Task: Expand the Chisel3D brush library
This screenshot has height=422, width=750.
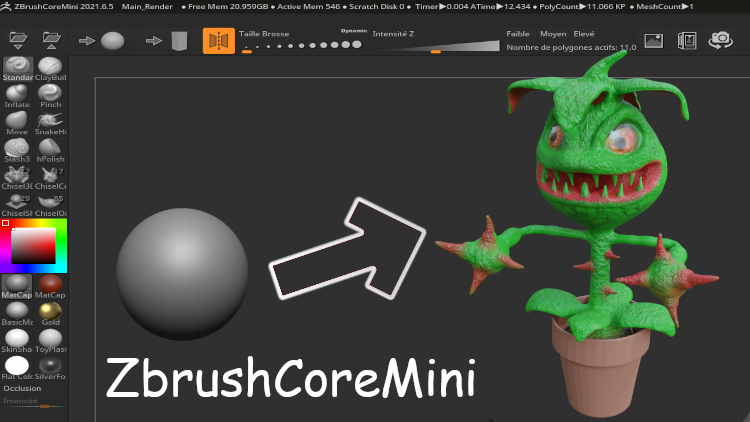Action: (17, 176)
